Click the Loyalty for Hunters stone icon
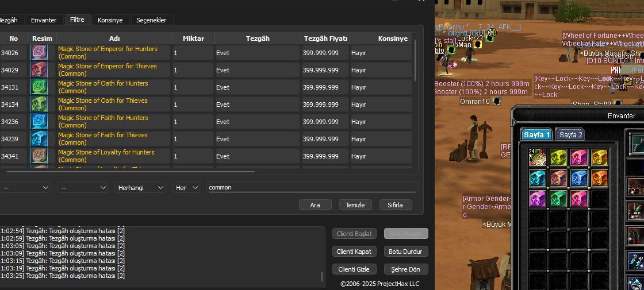Viewport: 644px width, 290px height. pyautogui.click(x=39, y=156)
